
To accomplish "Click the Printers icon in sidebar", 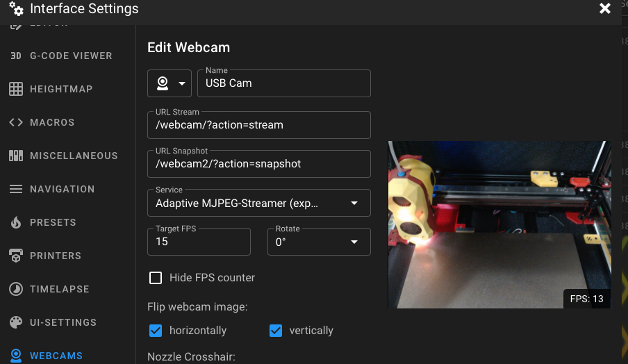I will 15,256.
